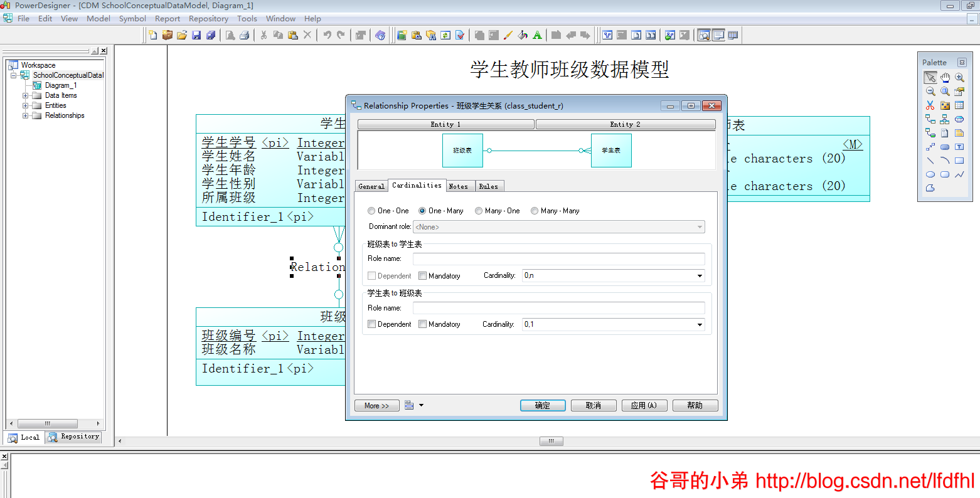The width and height of the screenshot is (980, 498).
Task: Select the Relationship tool in Palette
Action: coord(930,119)
